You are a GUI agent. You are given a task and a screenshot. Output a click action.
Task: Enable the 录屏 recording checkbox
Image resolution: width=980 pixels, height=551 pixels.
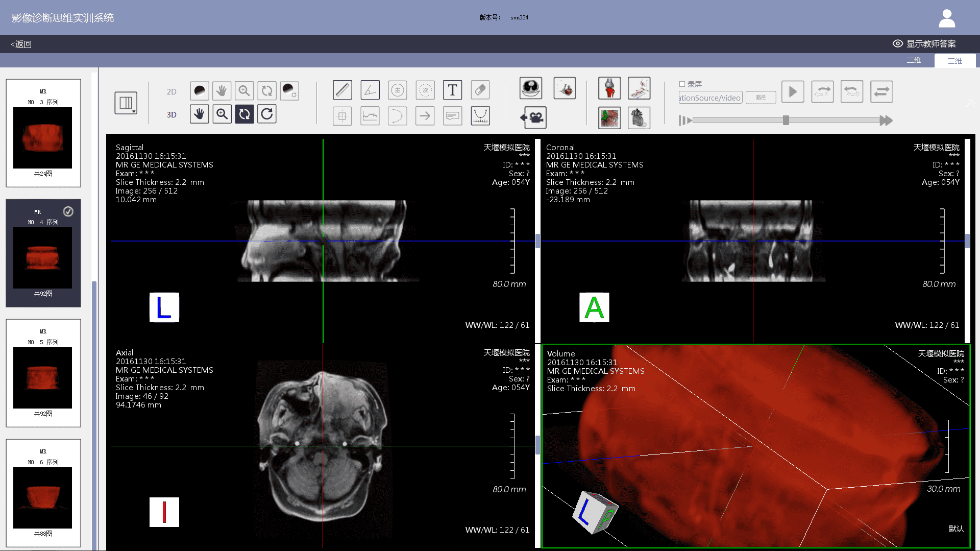point(682,84)
